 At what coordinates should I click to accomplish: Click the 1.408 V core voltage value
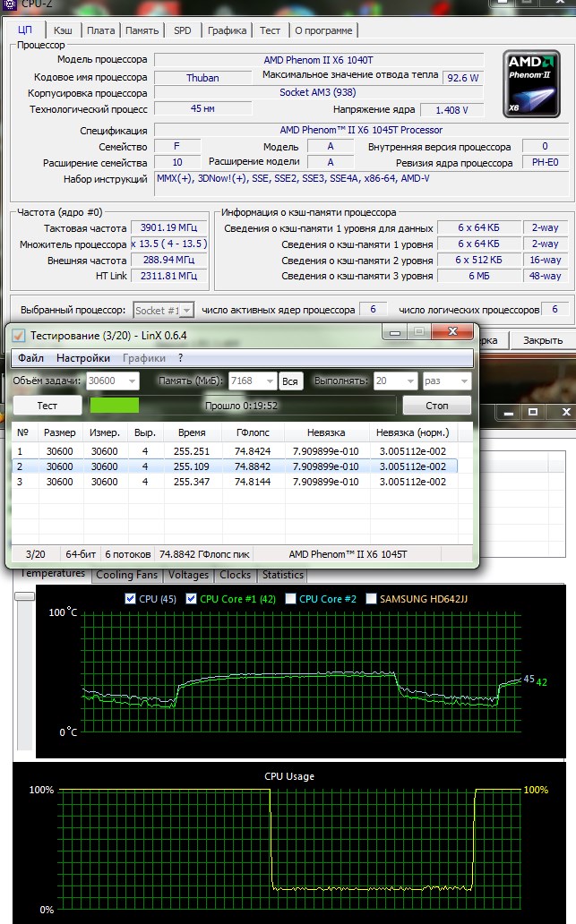coord(452,110)
